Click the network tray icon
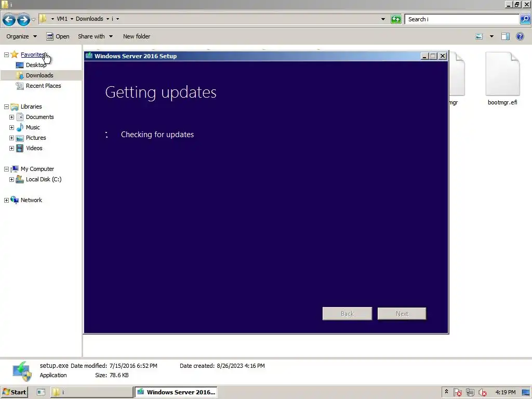This screenshot has height=399, width=532. [x=470, y=392]
